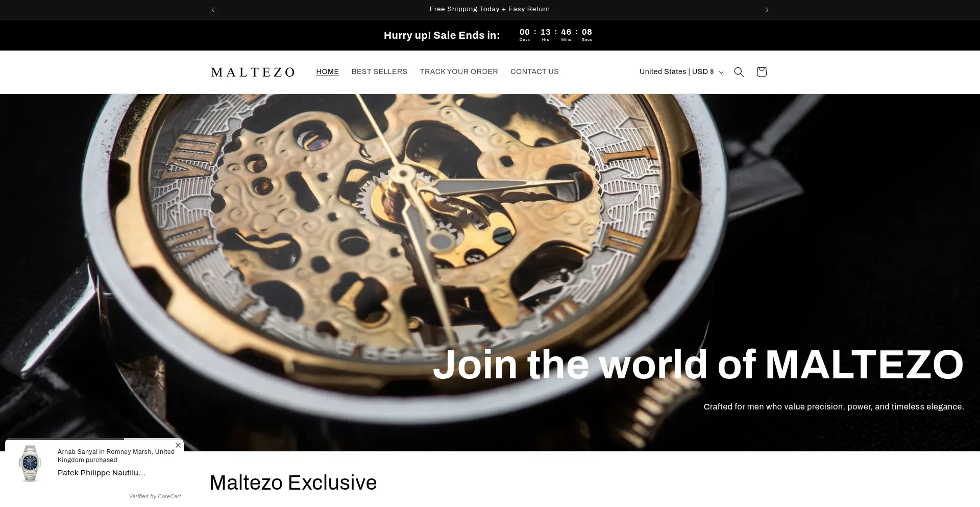Image resolution: width=980 pixels, height=507 pixels.
Task: Expand the United States | USD $ selector
Action: point(681,72)
